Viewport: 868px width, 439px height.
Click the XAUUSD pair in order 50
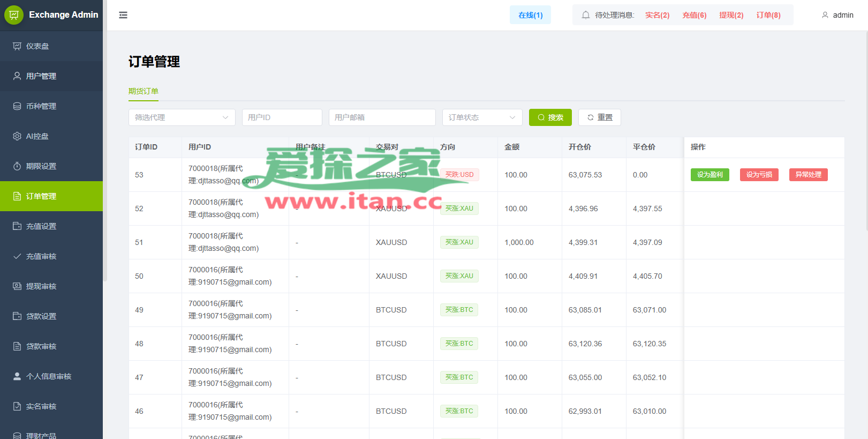(x=391, y=276)
